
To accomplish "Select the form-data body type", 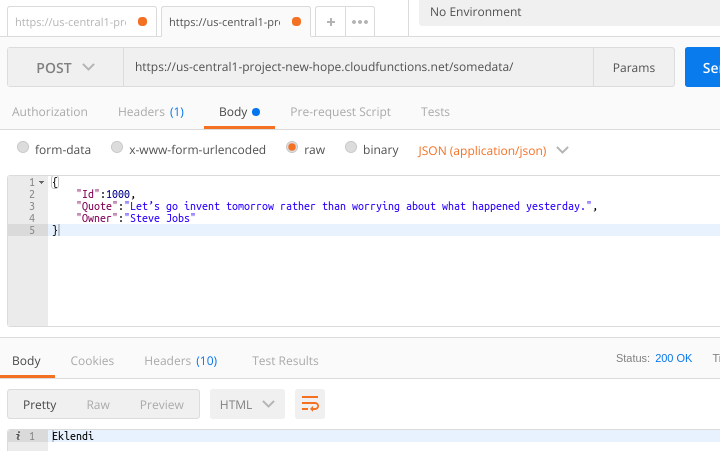I will point(23,149).
